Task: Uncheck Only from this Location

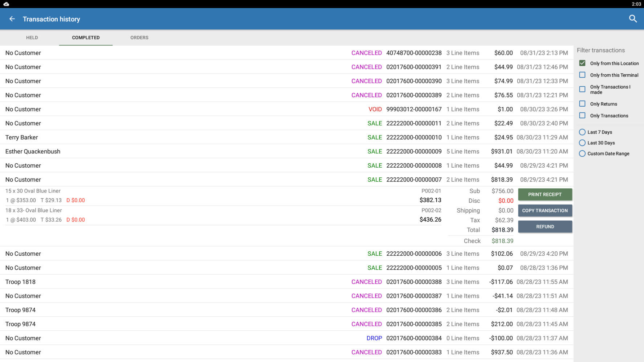Action: pyautogui.click(x=582, y=63)
